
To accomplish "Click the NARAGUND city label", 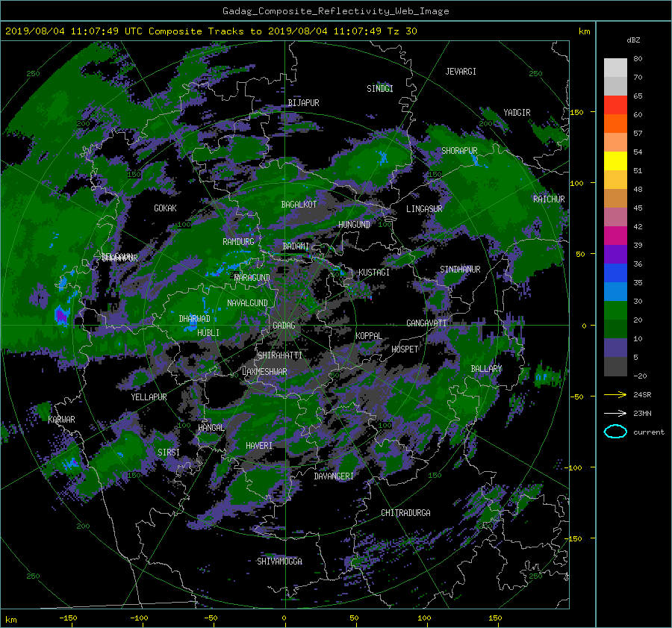I will [252, 277].
